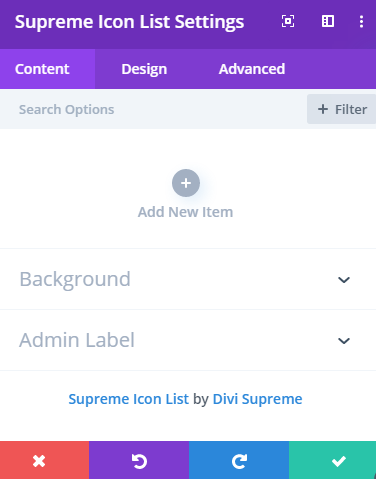This screenshot has width=376, height=479.
Task: Follow the Supreme Icon List link
Action: (129, 399)
